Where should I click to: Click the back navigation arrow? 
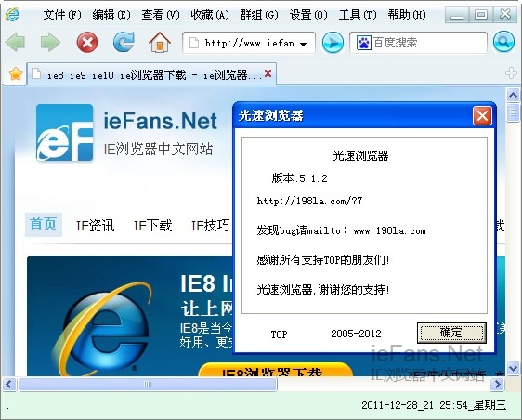(15, 43)
